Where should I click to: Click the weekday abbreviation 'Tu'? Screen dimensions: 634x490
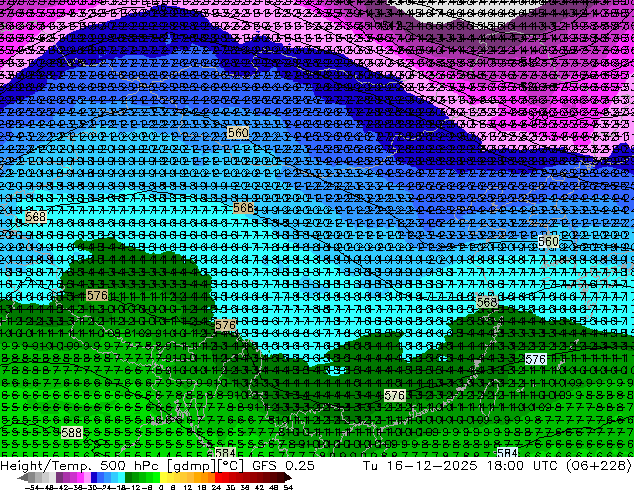tap(370, 465)
